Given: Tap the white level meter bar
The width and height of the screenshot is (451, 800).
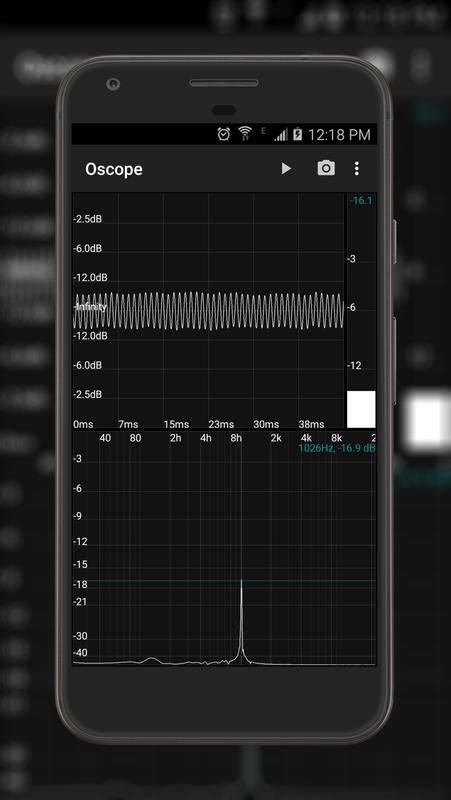Looking at the screenshot, I should [361, 409].
